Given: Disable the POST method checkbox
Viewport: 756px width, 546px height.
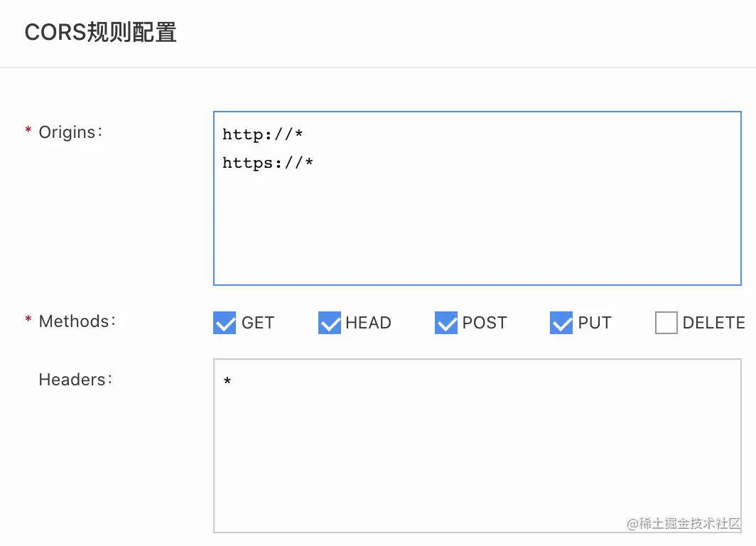Looking at the screenshot, I should tap(446, 323).
